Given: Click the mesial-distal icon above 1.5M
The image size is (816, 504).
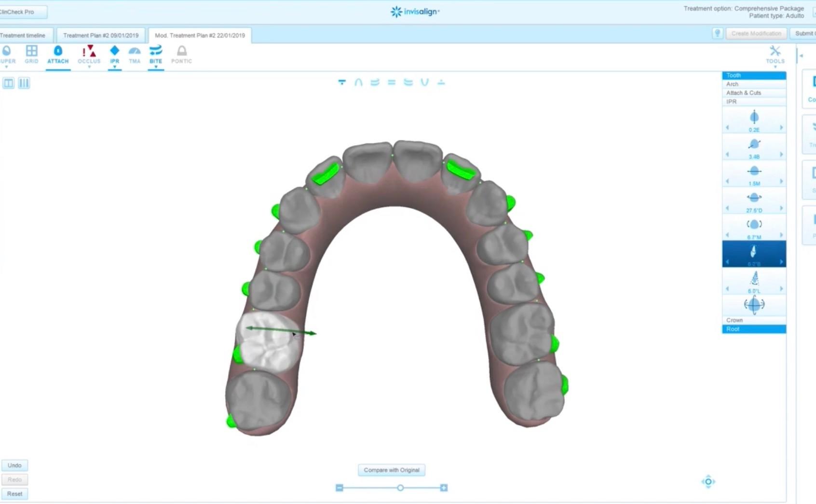Looking at the screenshot, I should pos(754,171).
